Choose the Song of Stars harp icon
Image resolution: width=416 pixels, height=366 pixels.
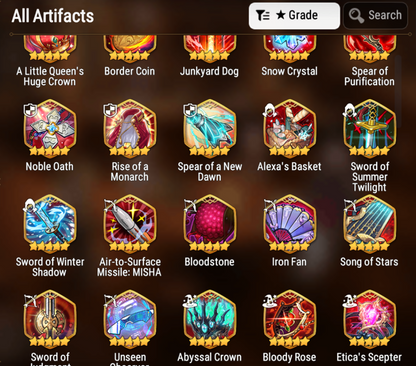pyautogui.click(x=369, y=223)
